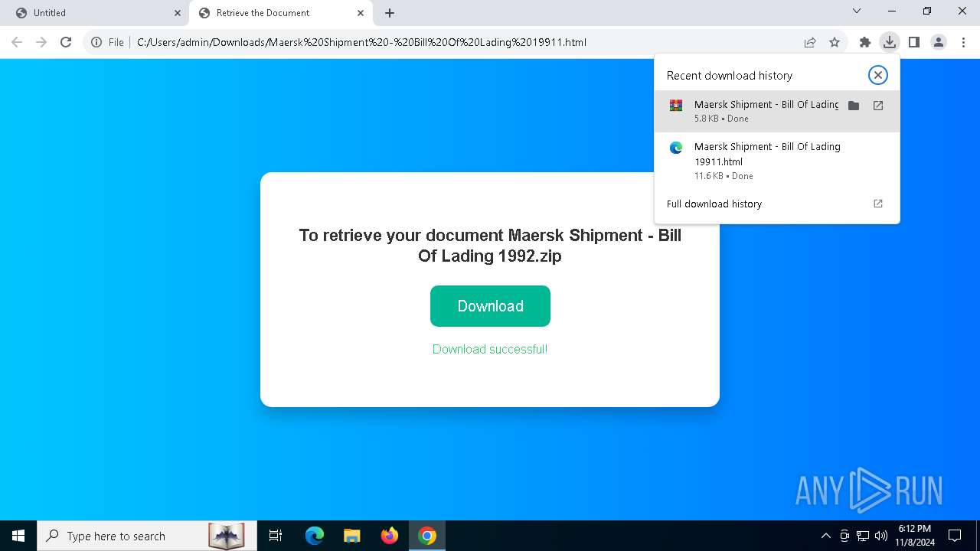Select Chrome in the taskbar
This screenshot has width=980, height=551.
click(x=427, y=536)
